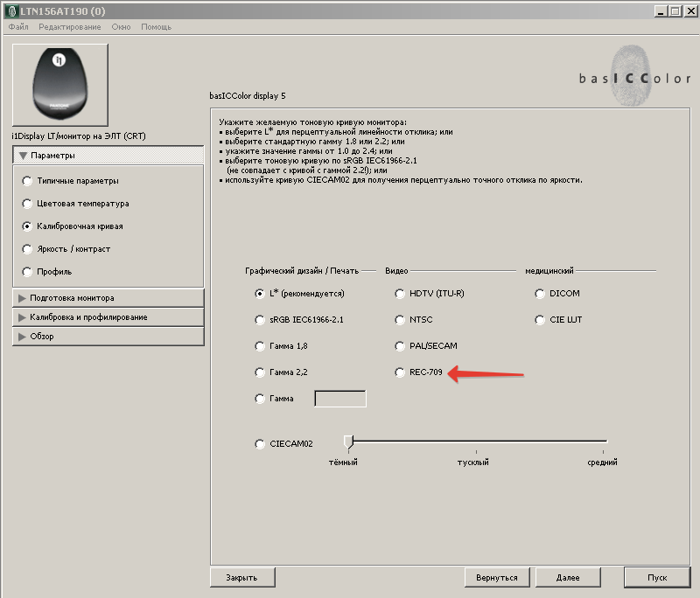Screen dimensions: 700x598
Task: Maximize the LTN156AT190 window
Action: tap(675, 11)
